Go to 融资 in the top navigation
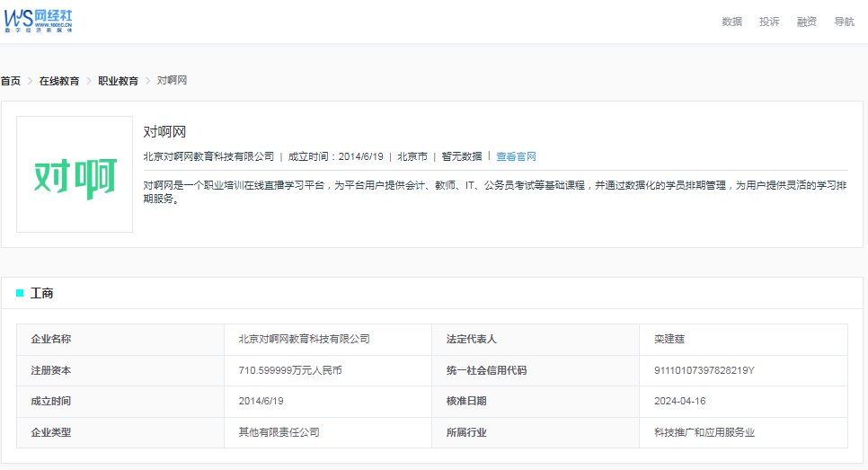 tap(807, 22)
